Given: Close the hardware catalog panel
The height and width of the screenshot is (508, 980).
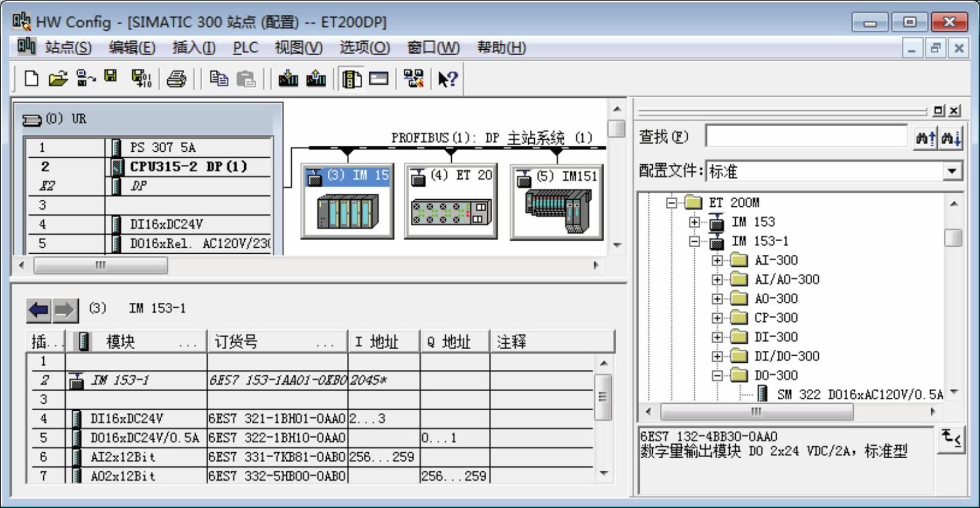Looking at the screenshot, I should pos(954,110).
